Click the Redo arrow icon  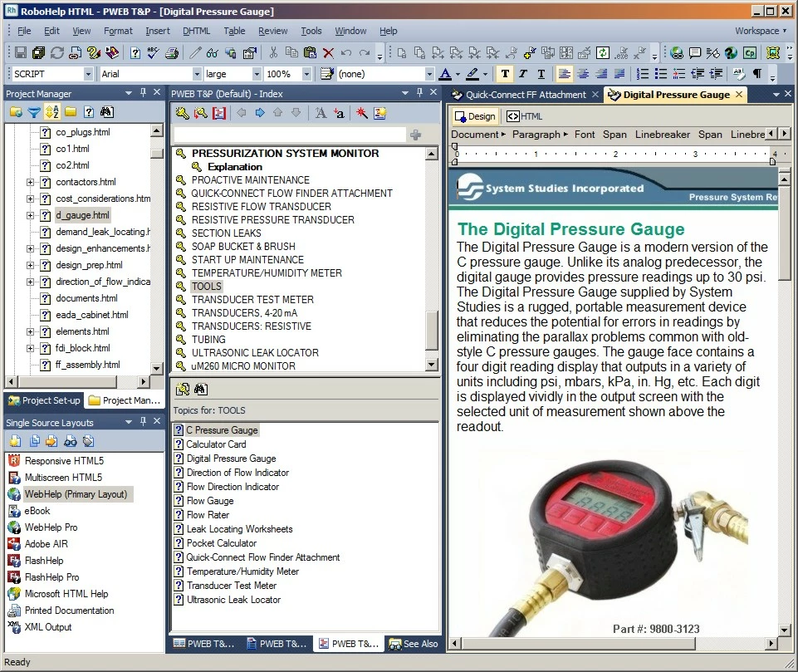(365, 52)
